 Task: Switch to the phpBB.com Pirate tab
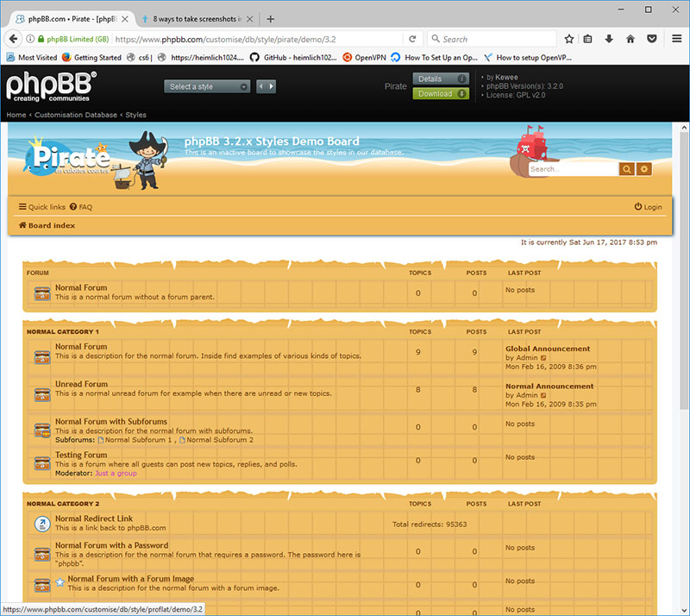click(x=72, y=19)
